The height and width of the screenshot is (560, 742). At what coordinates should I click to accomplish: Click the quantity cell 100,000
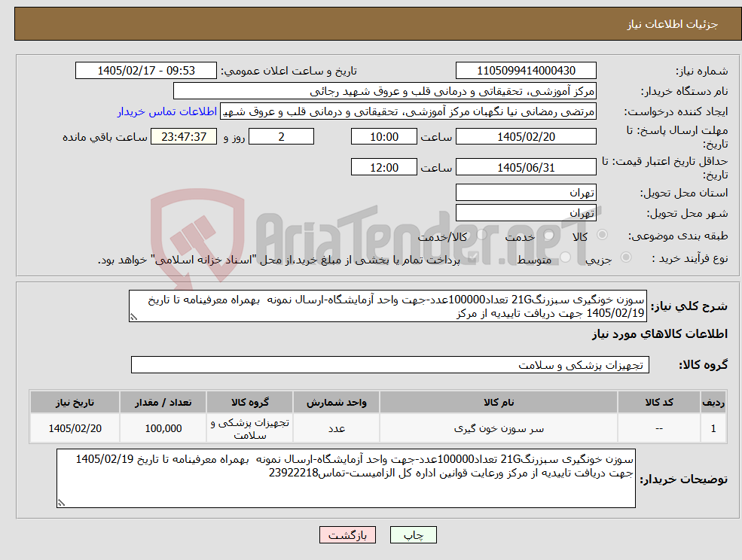tap(163, 428)
